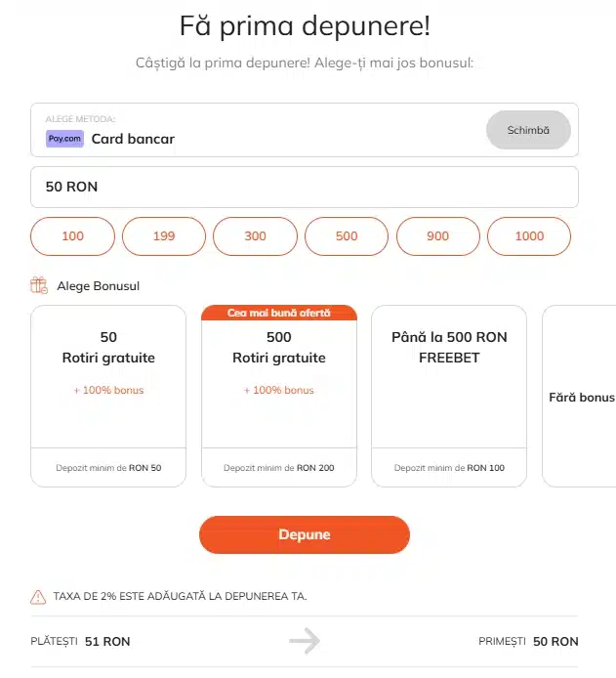616x678 pixels.
Task: Choose the 900 amount option
Action: coord(437,236)
